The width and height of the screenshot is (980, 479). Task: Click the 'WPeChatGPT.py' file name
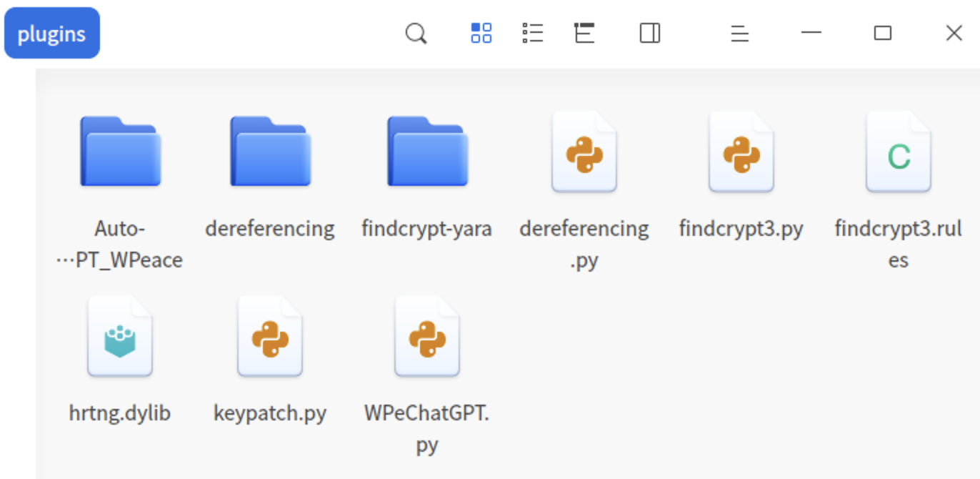point(427,429)
